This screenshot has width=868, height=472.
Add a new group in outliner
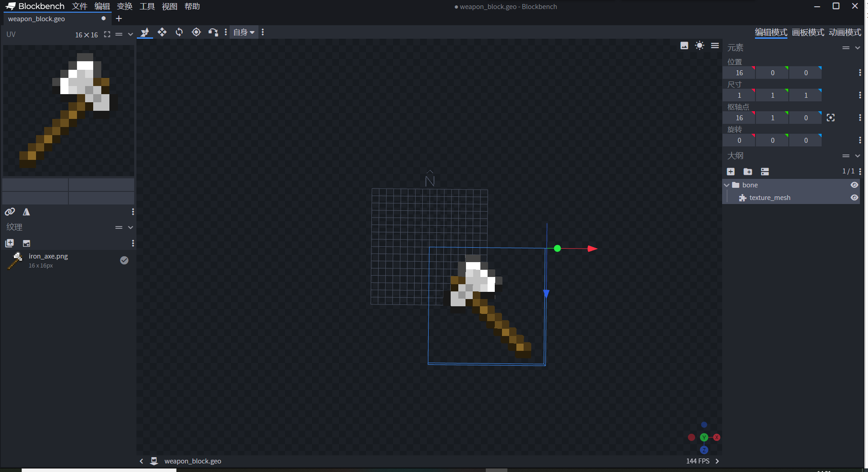[748, 172]
